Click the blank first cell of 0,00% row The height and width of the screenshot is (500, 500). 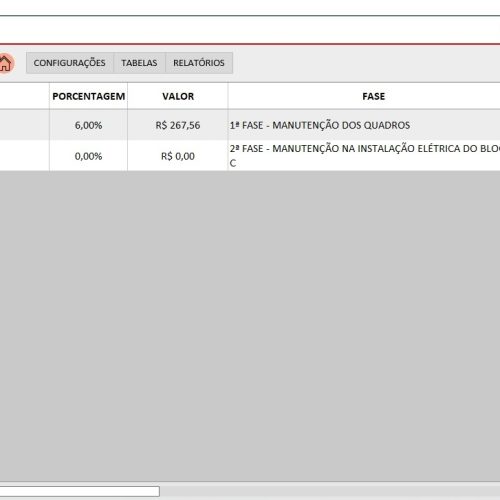point(24,156)
